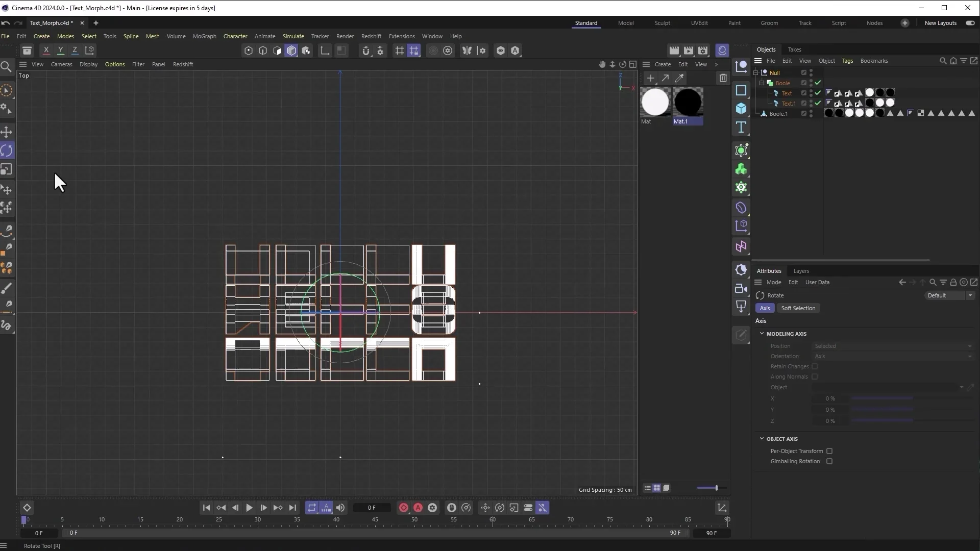Toggle the New Layouts switch
Image resolution: width=980 pixels, height=551 pixels.
point(970,23)
